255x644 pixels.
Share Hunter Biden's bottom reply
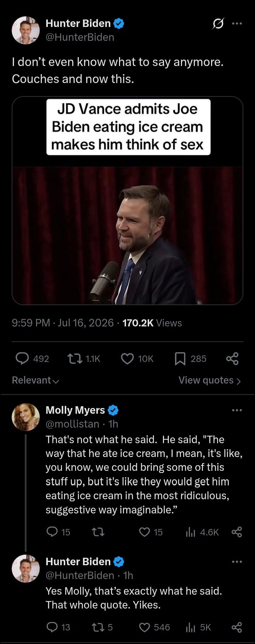237,627
